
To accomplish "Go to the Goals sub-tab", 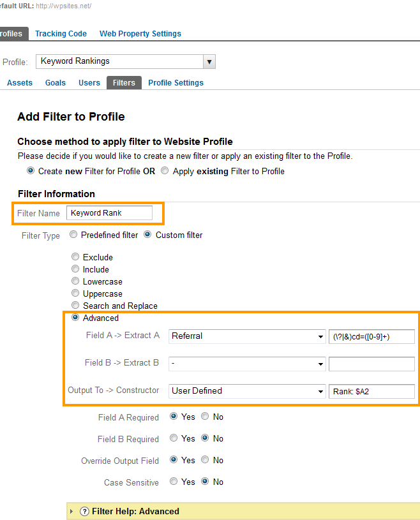I will click(x=56, y=83).
